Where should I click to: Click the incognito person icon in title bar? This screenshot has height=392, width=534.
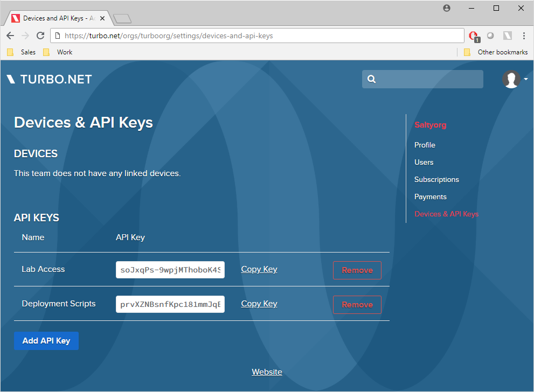(x=446, y=8)
